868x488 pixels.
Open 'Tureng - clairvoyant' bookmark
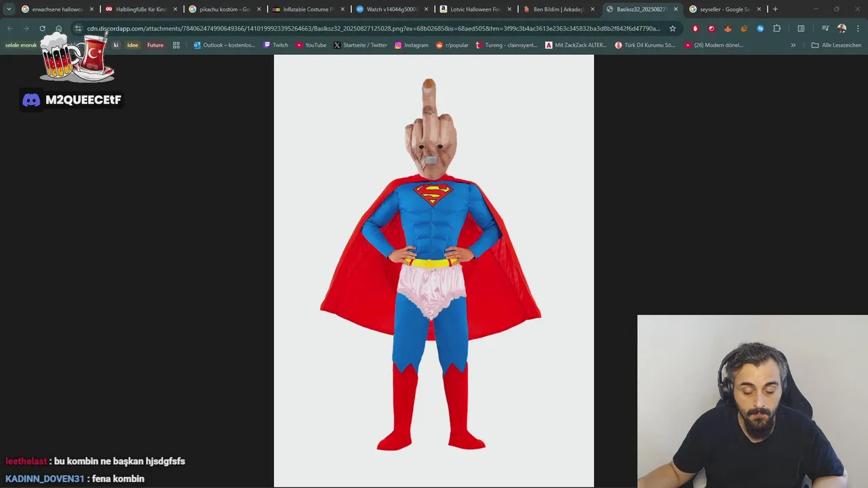click(507, 45)
